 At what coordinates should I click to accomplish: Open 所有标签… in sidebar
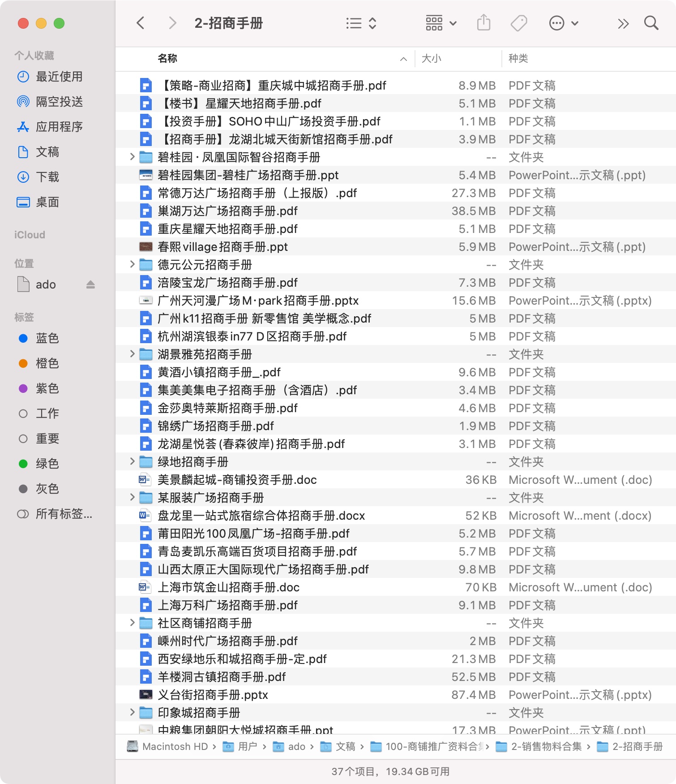click(x=64, y=514)
